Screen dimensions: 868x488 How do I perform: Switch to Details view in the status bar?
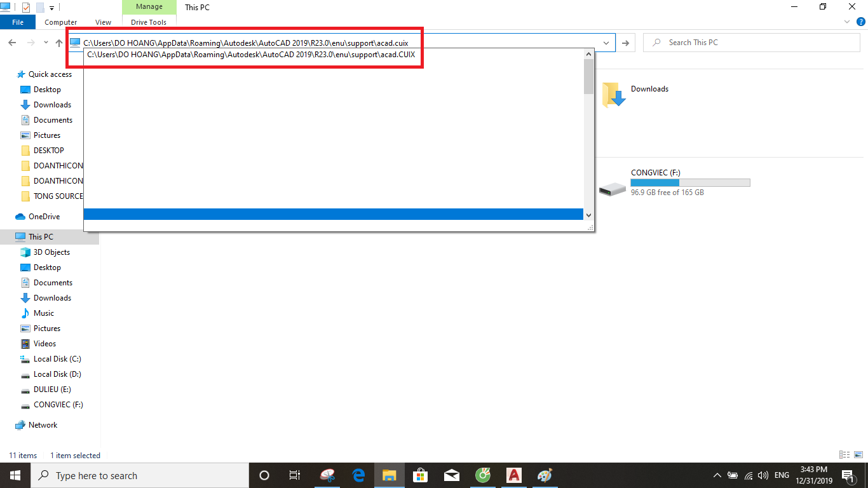(x=844, y=455)
